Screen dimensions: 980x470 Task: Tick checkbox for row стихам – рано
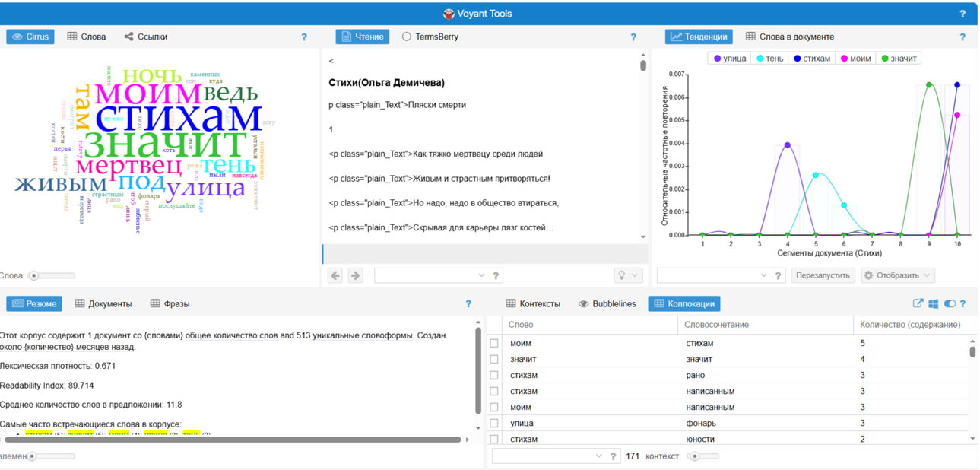pos(494,375)
